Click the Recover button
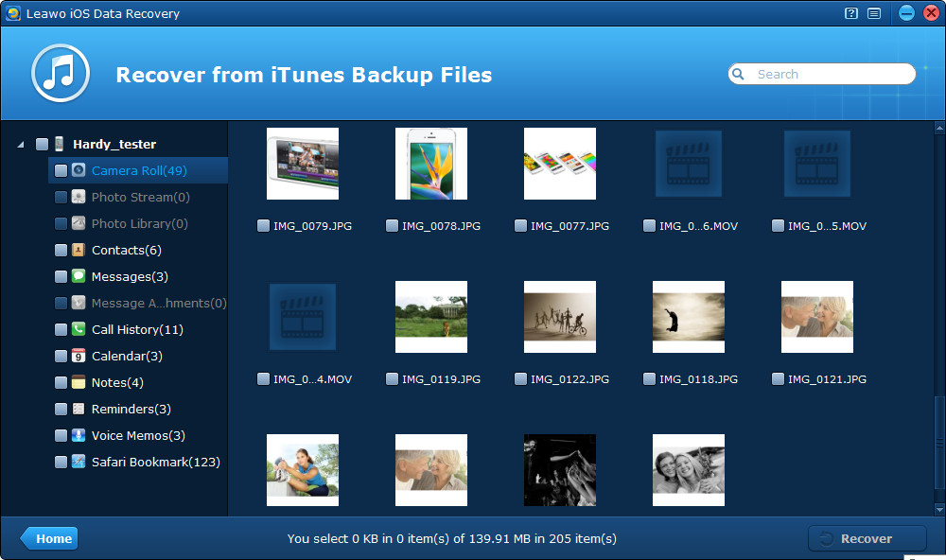This screenshot has width=946, height=560. (867, 538)
